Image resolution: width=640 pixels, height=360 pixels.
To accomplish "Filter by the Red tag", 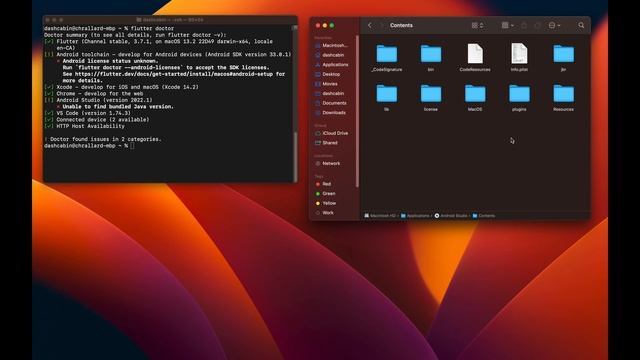I will click(324, 184).
